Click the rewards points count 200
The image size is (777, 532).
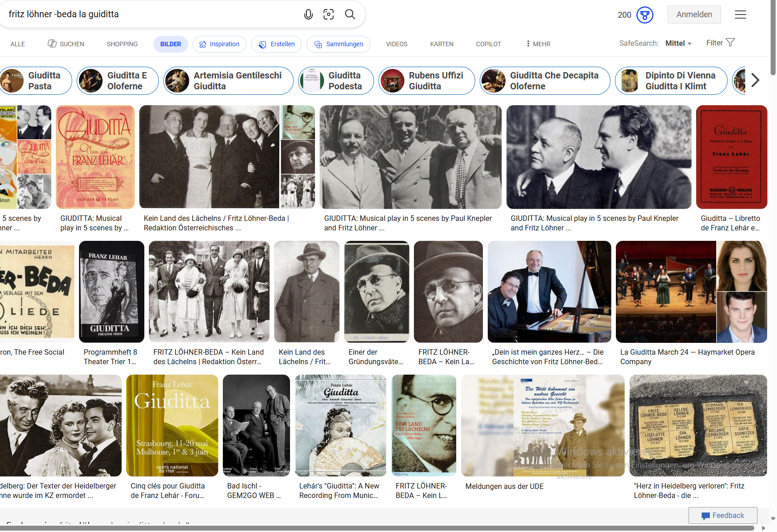625,15
